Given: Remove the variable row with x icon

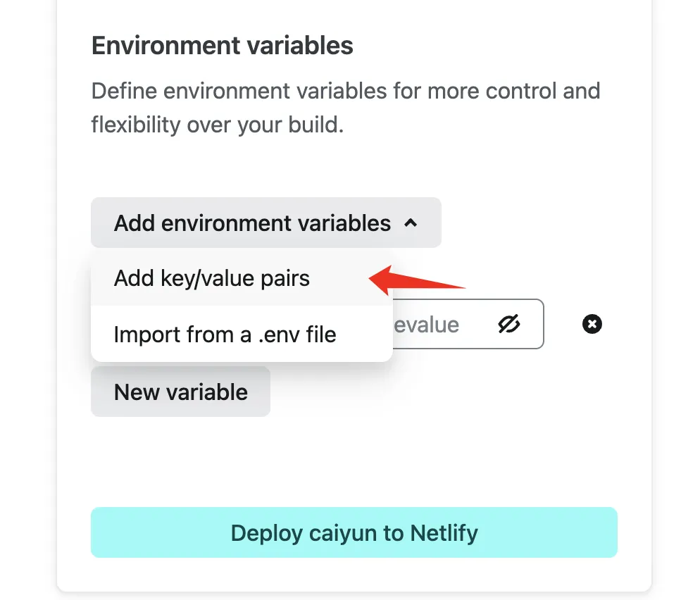Looking at the screenshot, I should (x=592, y=324).
